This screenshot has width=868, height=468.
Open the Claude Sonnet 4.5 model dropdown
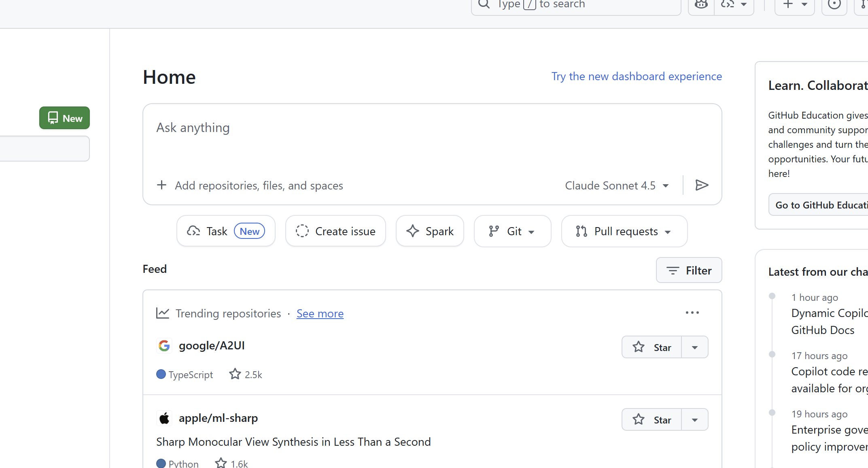pos(617,186)
